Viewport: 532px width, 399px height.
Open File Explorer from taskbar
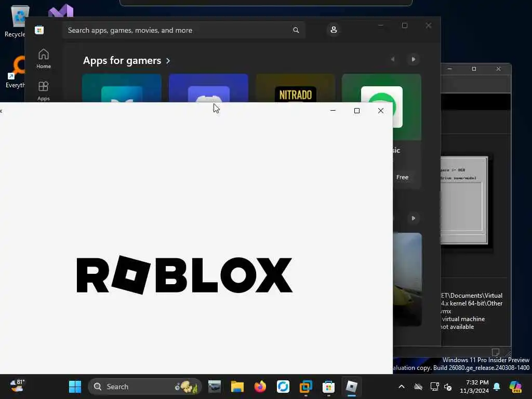(x=237, y=387)
